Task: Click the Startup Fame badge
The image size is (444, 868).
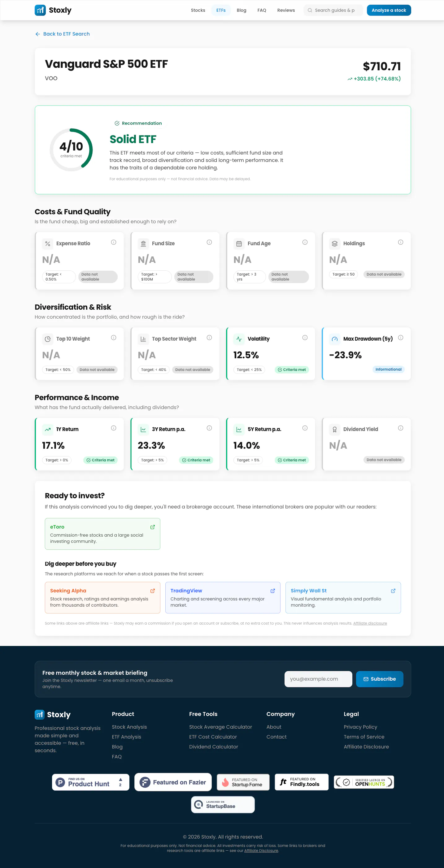Action: (x=243, y=782)
